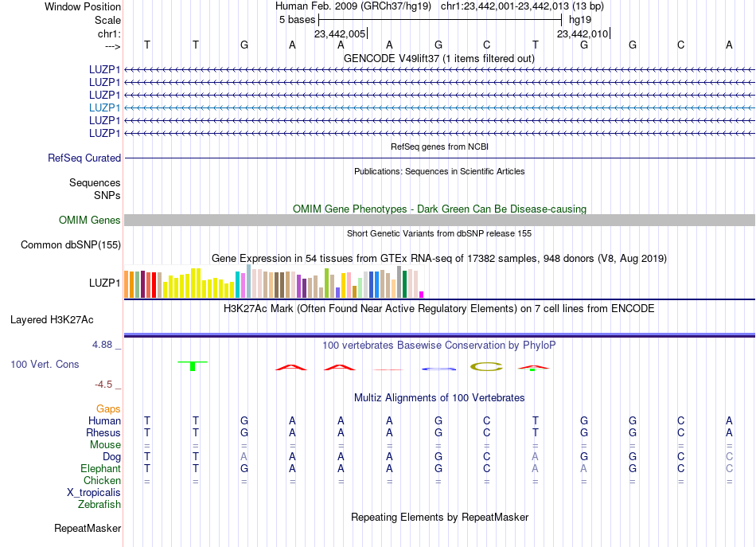Click the flattened blue G conservation logo
The width and height of the screenshot is (756, 547).
pos(438,369)
